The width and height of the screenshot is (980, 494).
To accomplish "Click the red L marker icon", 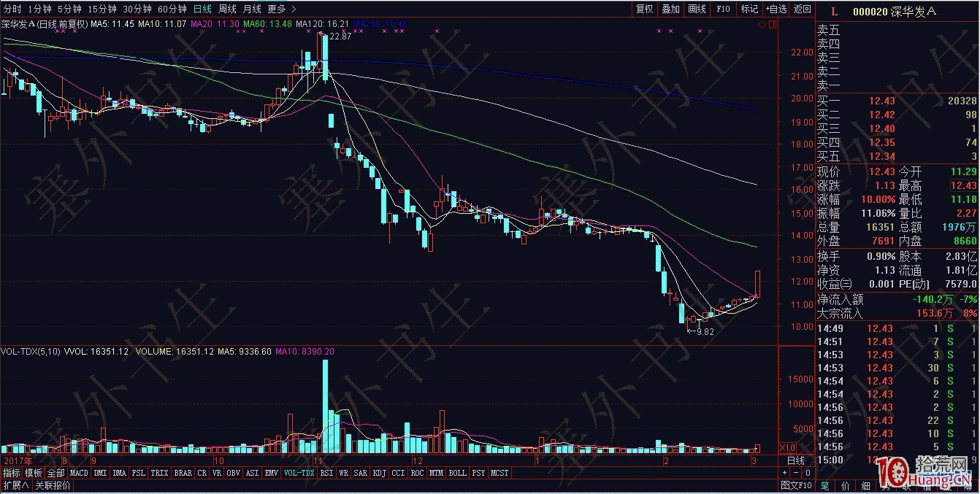I will (835, 11).
